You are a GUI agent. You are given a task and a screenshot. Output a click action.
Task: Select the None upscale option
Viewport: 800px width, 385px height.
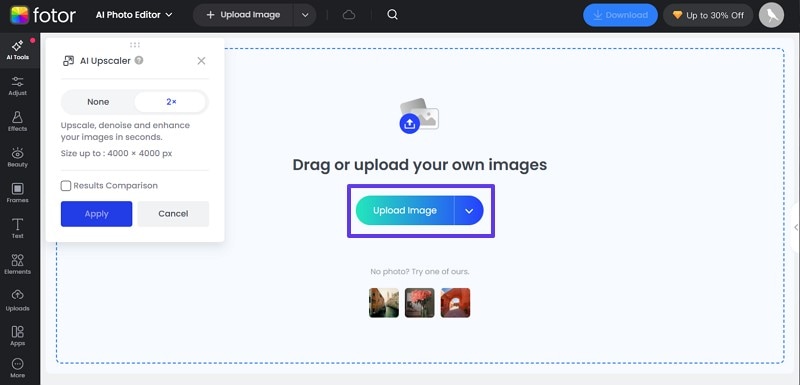point(98,102)
